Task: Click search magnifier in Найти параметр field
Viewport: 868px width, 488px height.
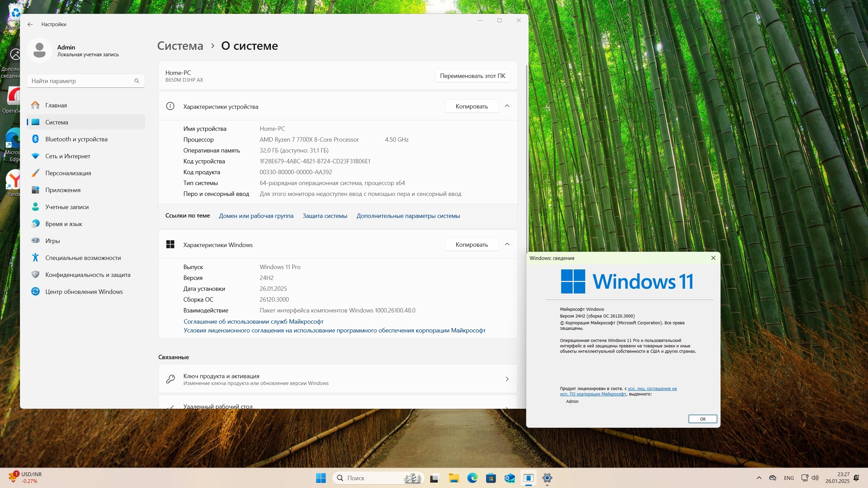Action: 137,81
